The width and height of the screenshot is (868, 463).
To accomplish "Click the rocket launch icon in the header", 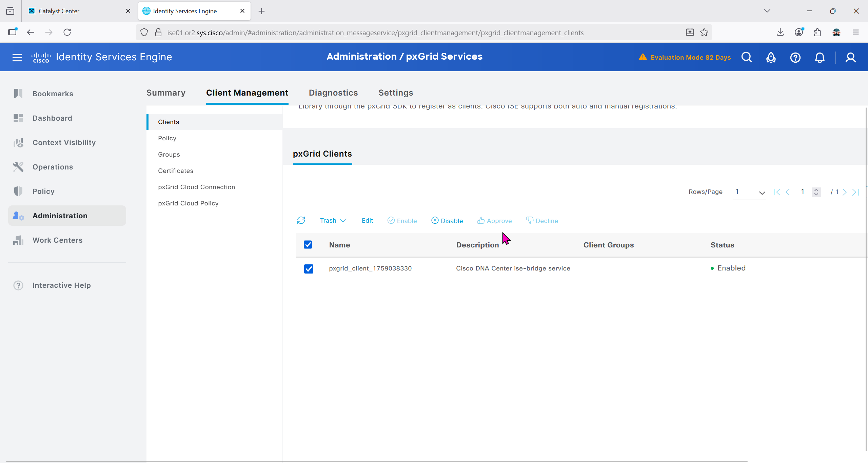I will coord(771,57).
